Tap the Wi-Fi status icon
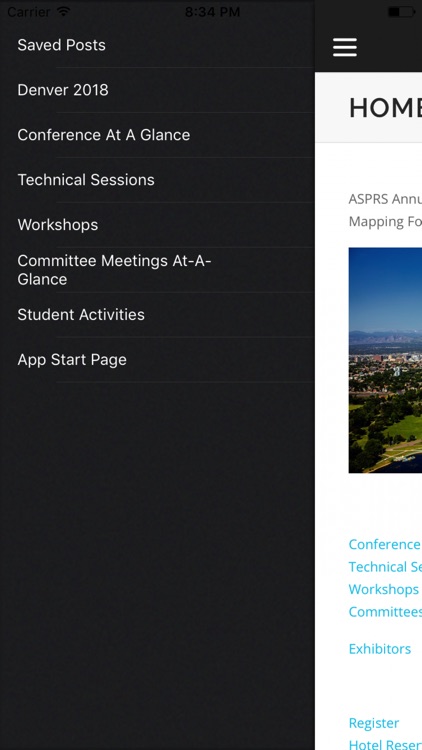422x750 pixels. tap(63, 11)
